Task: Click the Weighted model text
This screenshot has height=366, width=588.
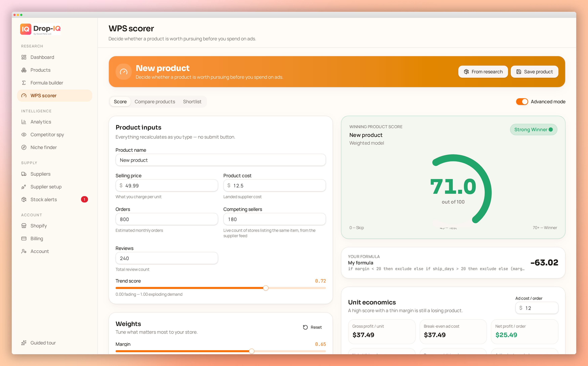Action: (367, 143)
